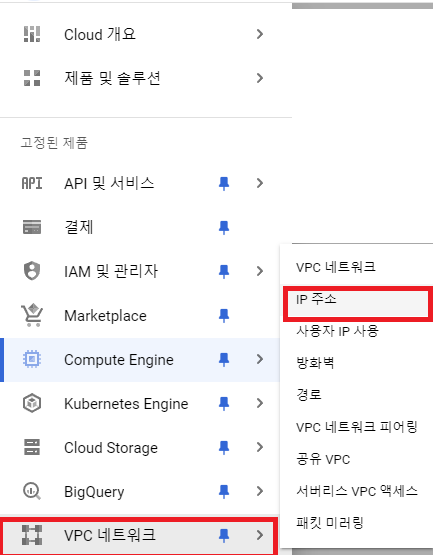The image size is (433, 555).
Task: Expand 제품 및 솔루션 submenu chevron
Action: click(x=260, y=78)
